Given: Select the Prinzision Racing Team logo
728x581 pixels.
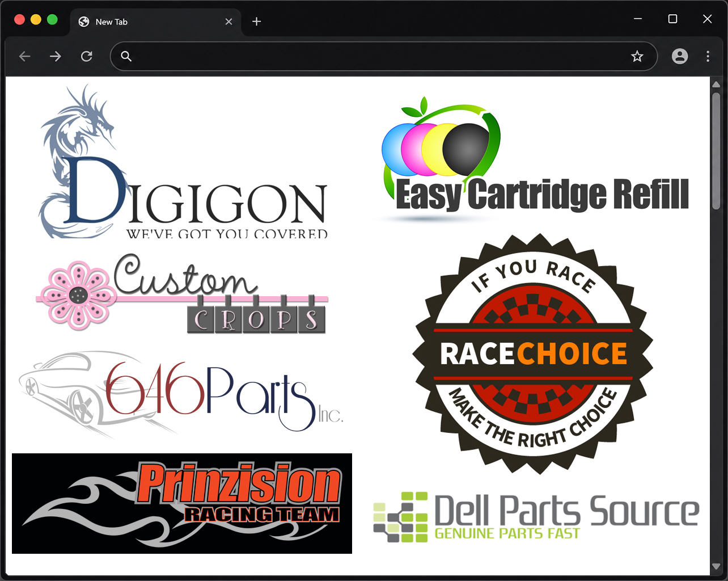Looking at the screenshot, I should click(182, 503).
